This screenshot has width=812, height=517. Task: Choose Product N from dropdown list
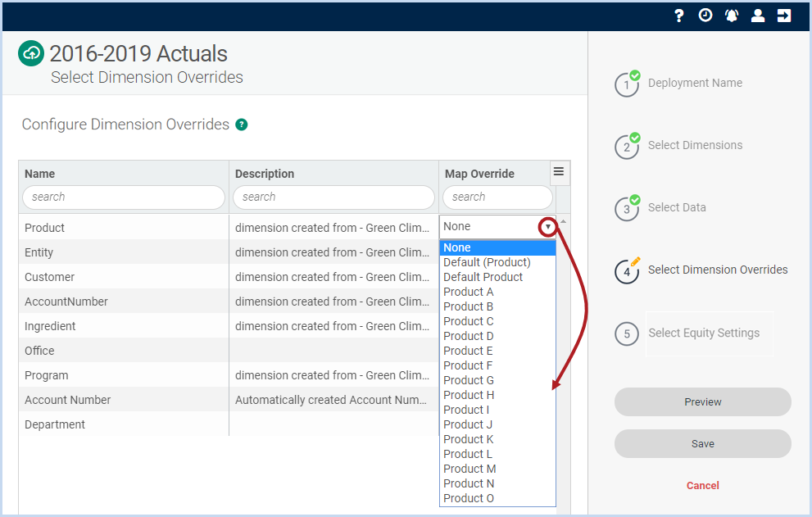pos(497,484)
